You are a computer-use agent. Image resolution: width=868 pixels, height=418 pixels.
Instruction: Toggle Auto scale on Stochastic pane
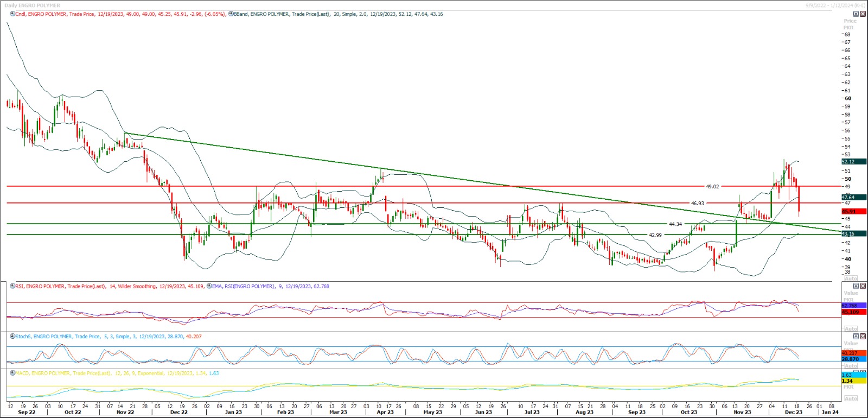[x=851, y=366]
